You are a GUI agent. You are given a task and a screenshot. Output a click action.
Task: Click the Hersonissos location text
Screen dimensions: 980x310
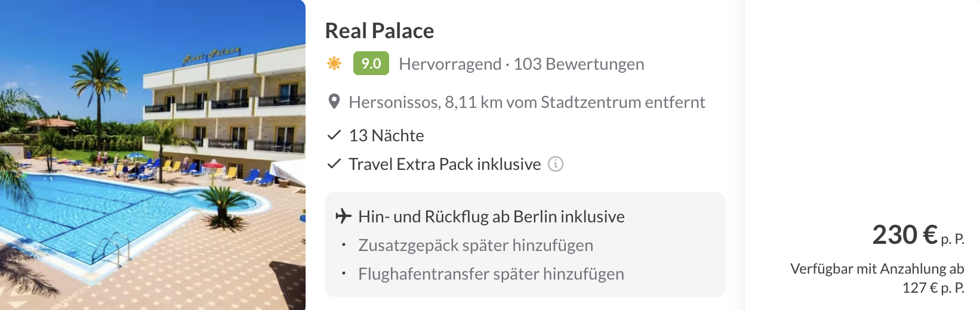click(526, 102)
